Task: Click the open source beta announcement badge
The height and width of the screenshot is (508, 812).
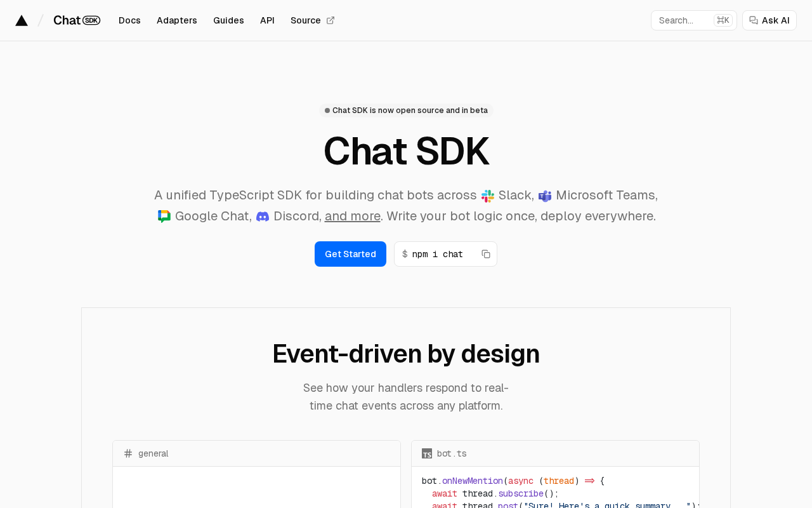Action: (x=406, y=110)
